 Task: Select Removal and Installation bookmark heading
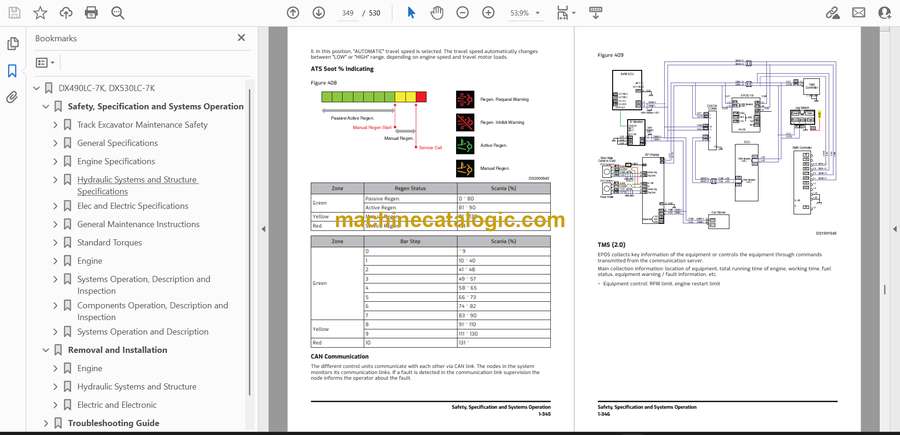(118, 350)
